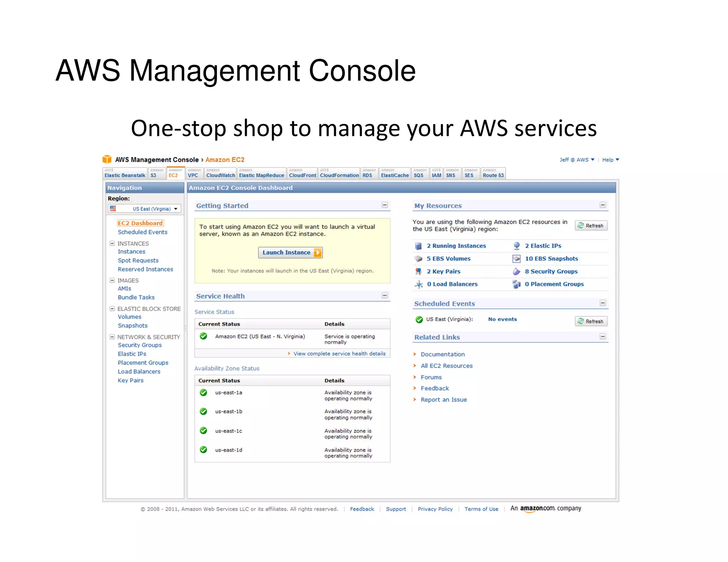Screen dimensions: 728x562
Task: Click the green check beside us-east-1d
Action: 203,450
